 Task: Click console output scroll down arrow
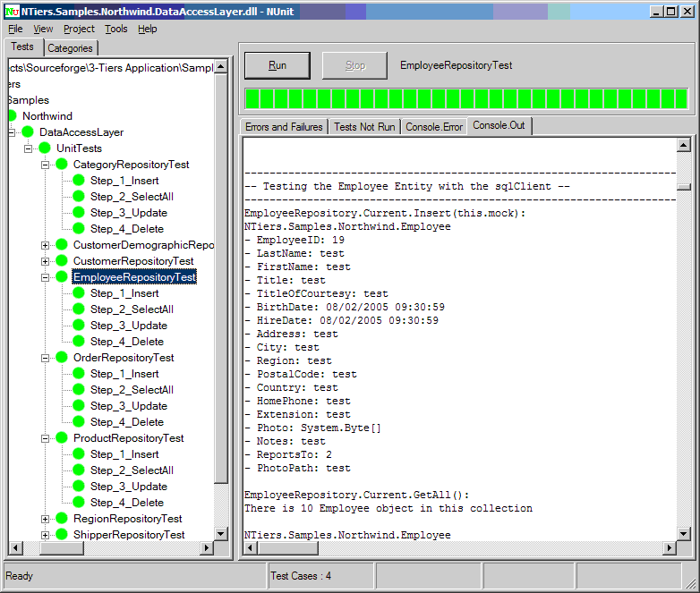click(684, 533)
